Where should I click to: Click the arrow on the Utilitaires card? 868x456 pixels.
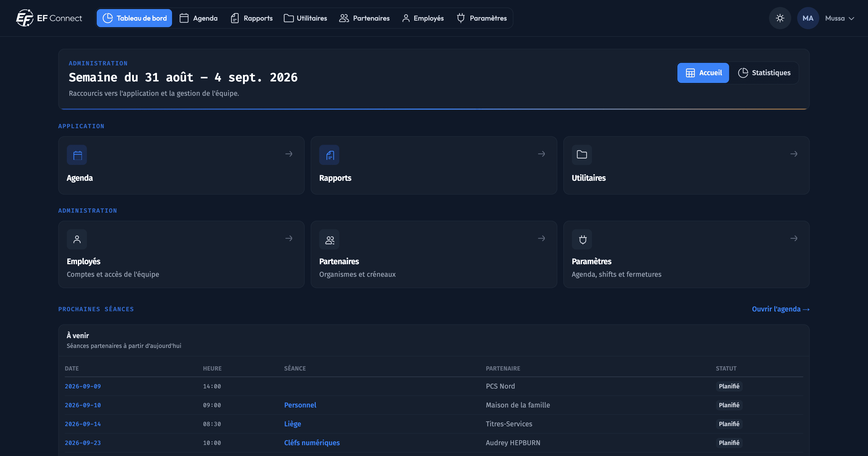coord(794,154)
